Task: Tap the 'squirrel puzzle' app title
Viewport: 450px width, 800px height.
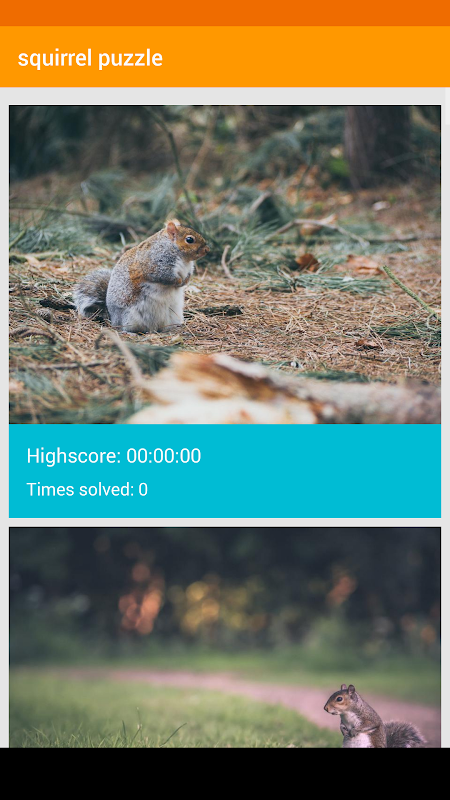Action: (90, 58)
